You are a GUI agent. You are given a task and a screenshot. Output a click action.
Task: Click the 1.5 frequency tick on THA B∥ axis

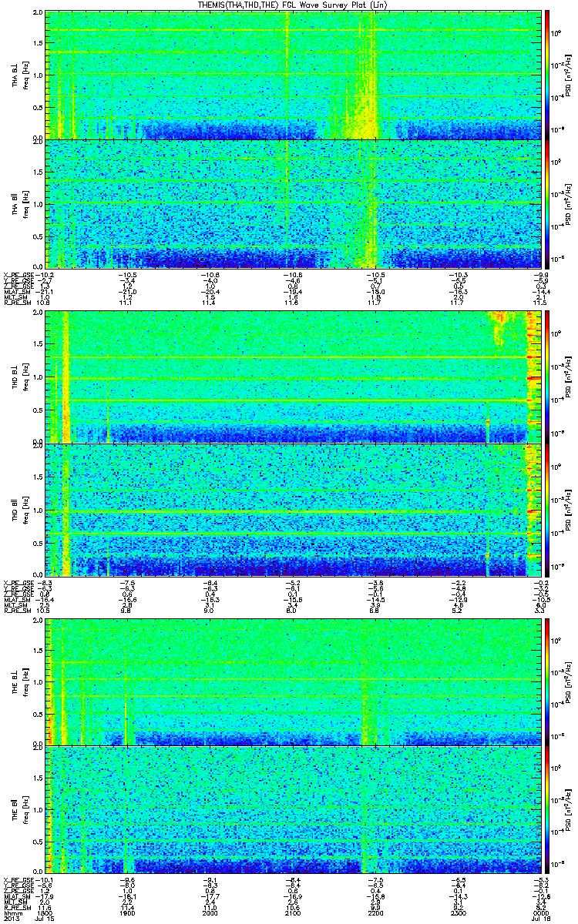click(x=39, y=171)
